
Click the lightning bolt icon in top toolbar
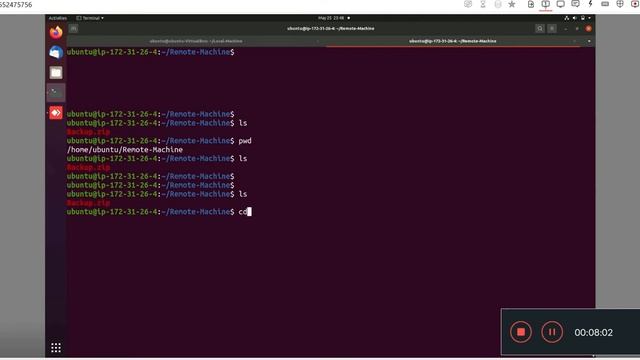coord(590,4)
